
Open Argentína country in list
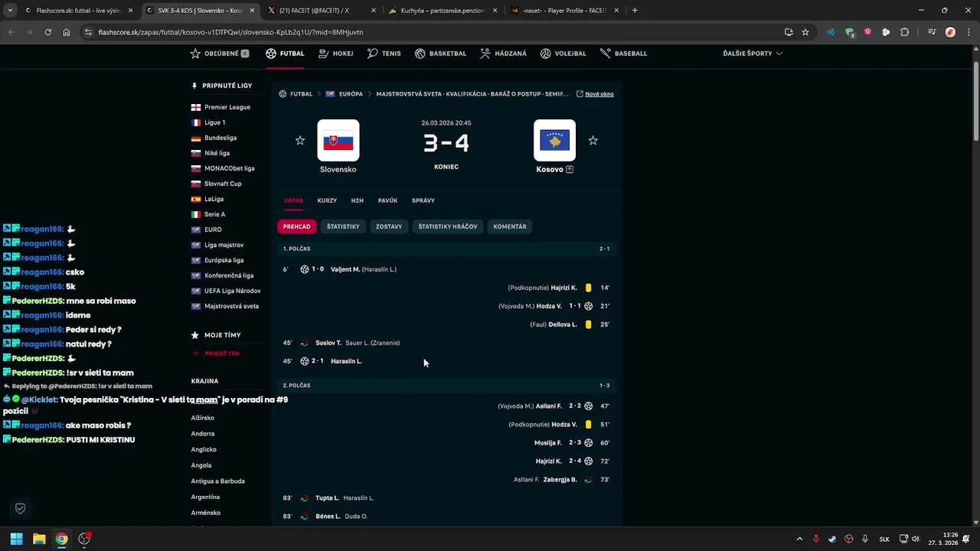[205, 497]
